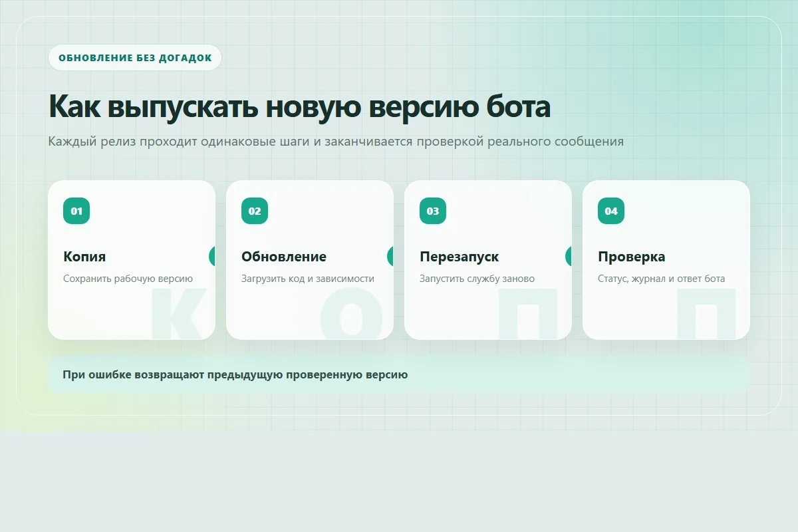
Task: Click the note «При ошибке возвращают предыдущую проверенную версию»
Action: click(399, 374)
